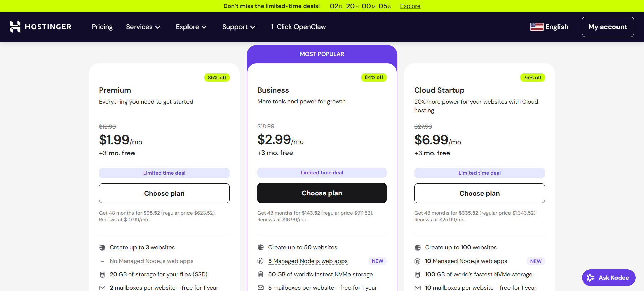644x291 pixels.
Task: Choose the Business plan
Action: [322, 193]
